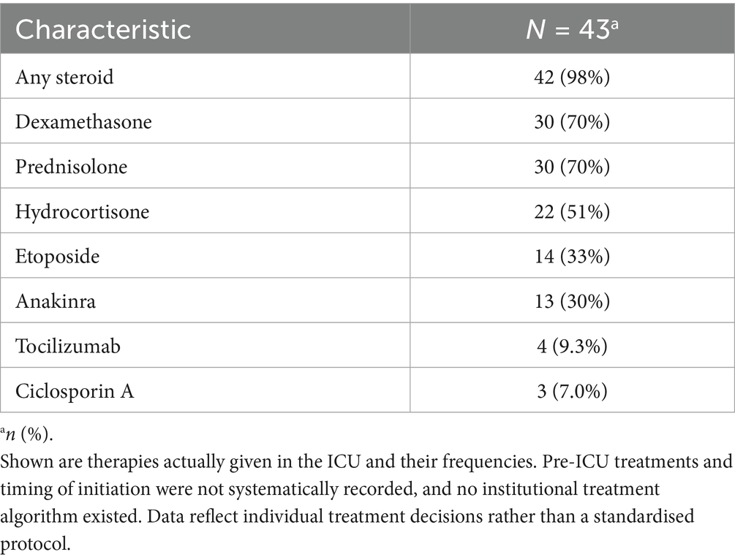Image resolution: width=735 pixels, height=560 pixels.
Task: Click the 30 (70%) value for Prednisolone
Action: click(572, 166)
